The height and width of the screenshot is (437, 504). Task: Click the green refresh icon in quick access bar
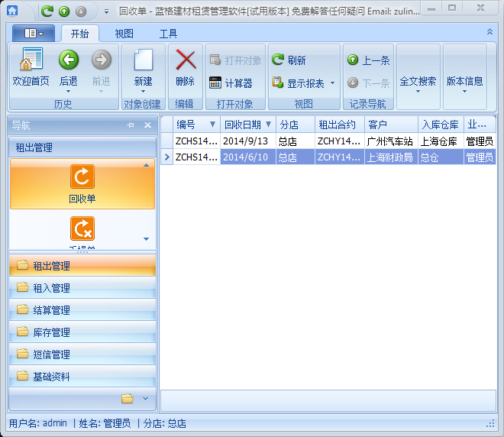tap(47, 11)
